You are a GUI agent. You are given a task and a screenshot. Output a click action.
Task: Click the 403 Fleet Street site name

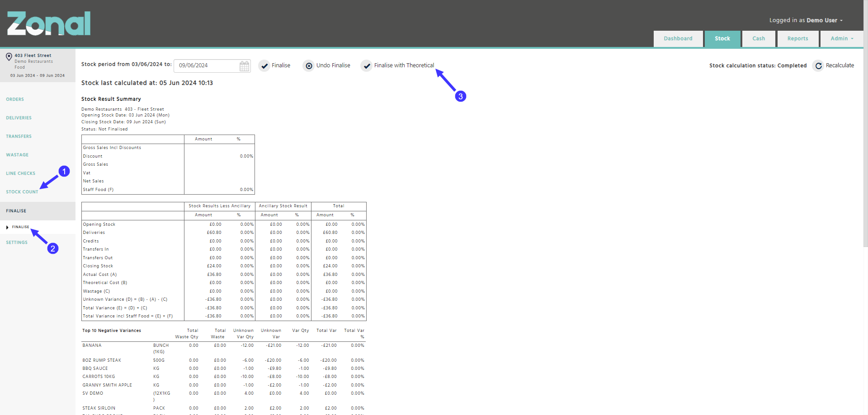tap(33, 56)
